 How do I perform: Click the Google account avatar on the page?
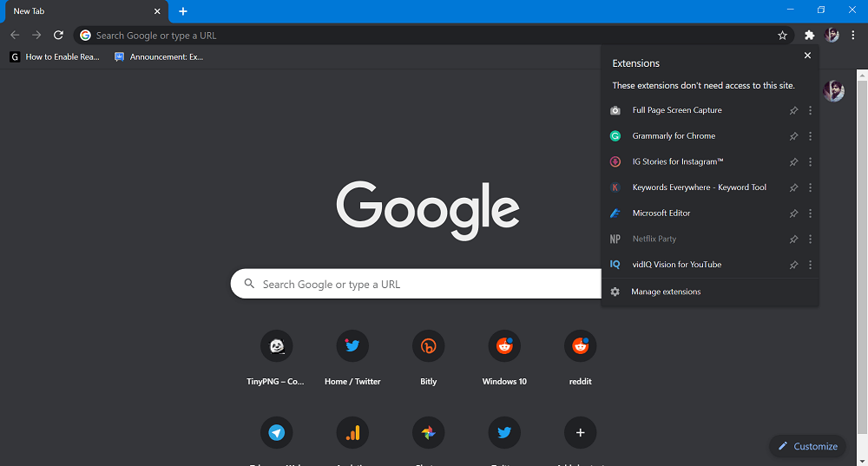point(833,91)
